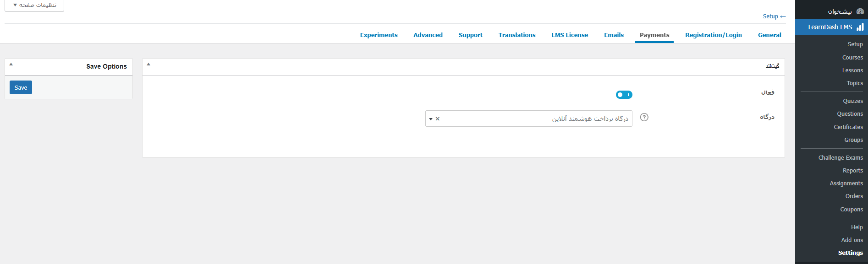Switch to the Registration/Login tab
This screenshot has height=264, width=868.
pyautogui.click(x=714, y=35)
